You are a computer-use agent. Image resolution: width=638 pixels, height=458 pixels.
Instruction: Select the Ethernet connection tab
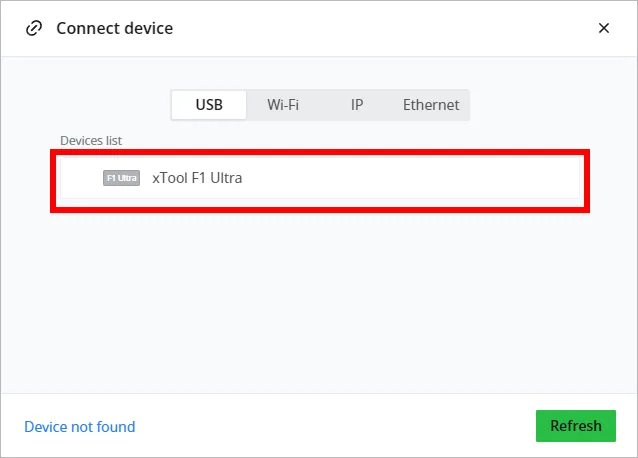pyautogui.click(x=431, y=105)
